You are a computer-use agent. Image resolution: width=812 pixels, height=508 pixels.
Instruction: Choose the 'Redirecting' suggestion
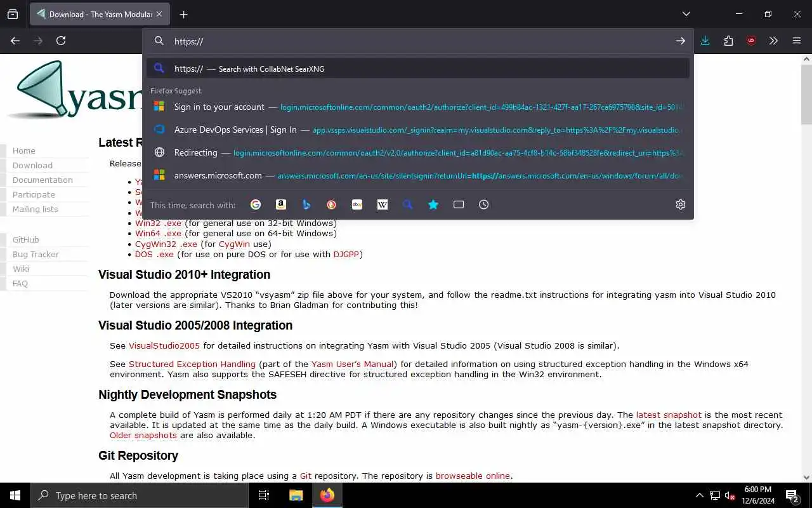pyautogui.click(x=418, y=152)
